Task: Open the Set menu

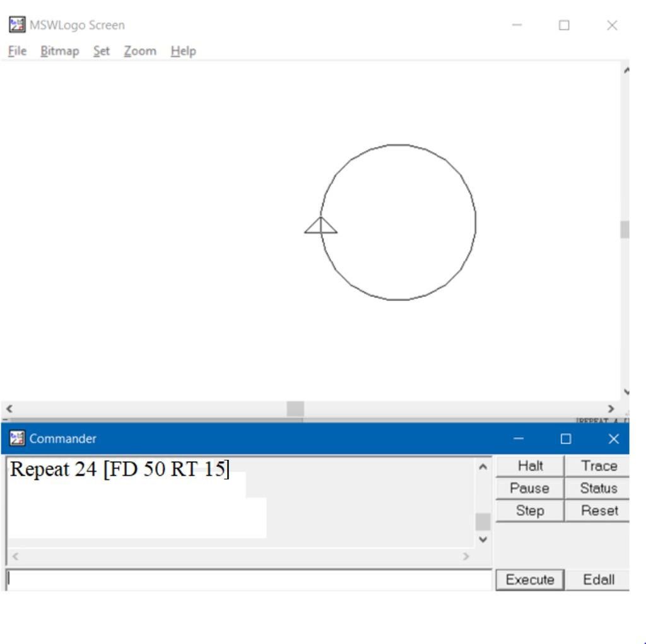Action: point(102,51)
